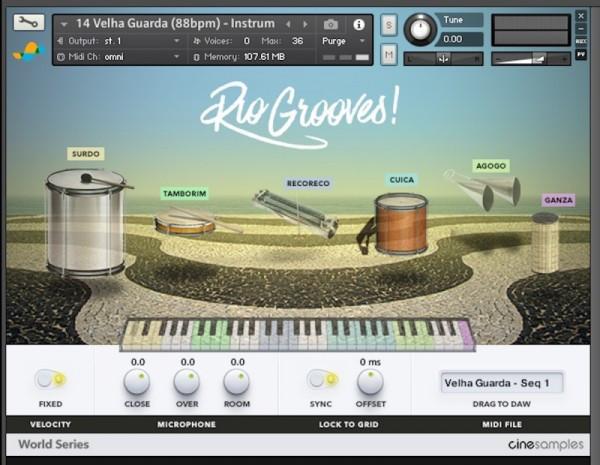Select previous instrument arrow
The image size is (600, 465).
tap(288, 24)
